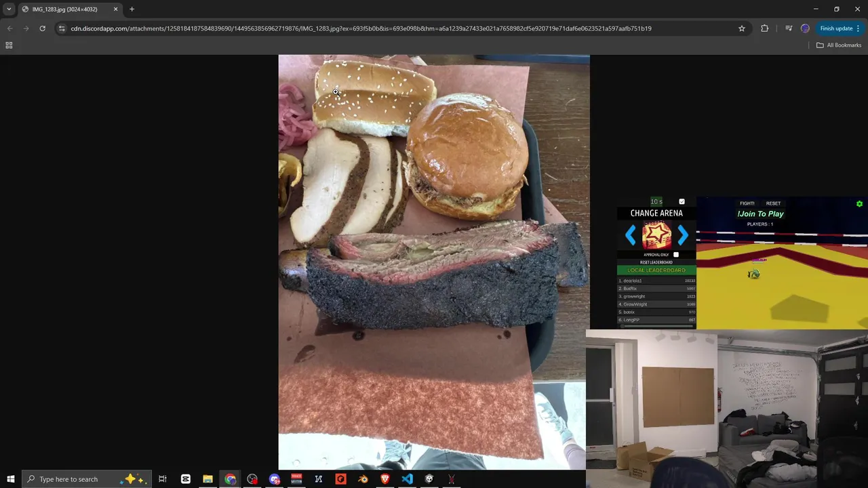Viewport: 868px width, 488px height.
Task: Open the apps grid in bookmarks bar
Action: point(9,45)
